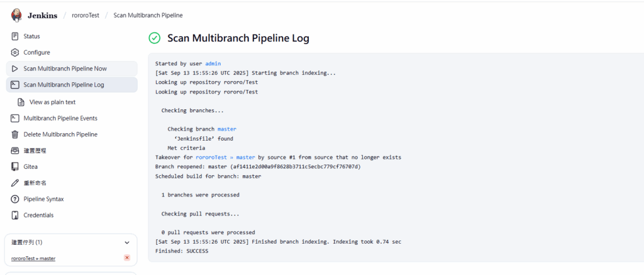Cancel the queued rororoTest » master build
Screen dimensions: 644x275
(127, 258)
